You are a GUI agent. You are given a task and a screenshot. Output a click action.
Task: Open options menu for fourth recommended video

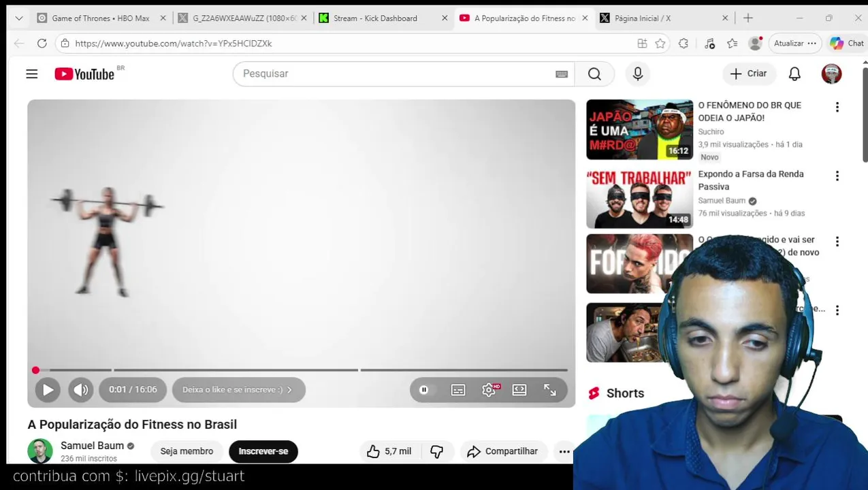[x=837, y=310]
